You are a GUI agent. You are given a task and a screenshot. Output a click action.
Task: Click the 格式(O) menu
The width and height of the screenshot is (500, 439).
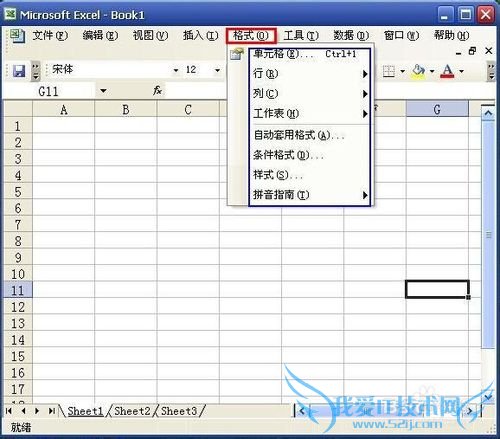pyautogui.click(x=251, y=35)
